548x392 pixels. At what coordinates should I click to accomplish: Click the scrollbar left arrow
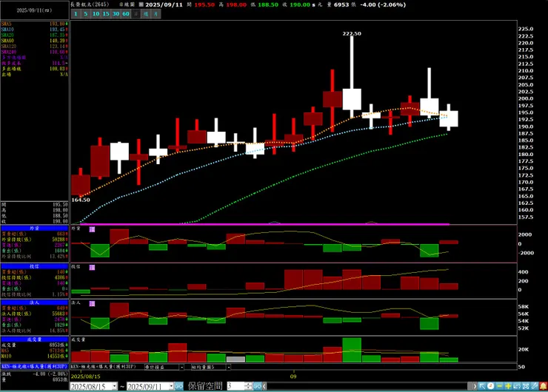[264, 386]
